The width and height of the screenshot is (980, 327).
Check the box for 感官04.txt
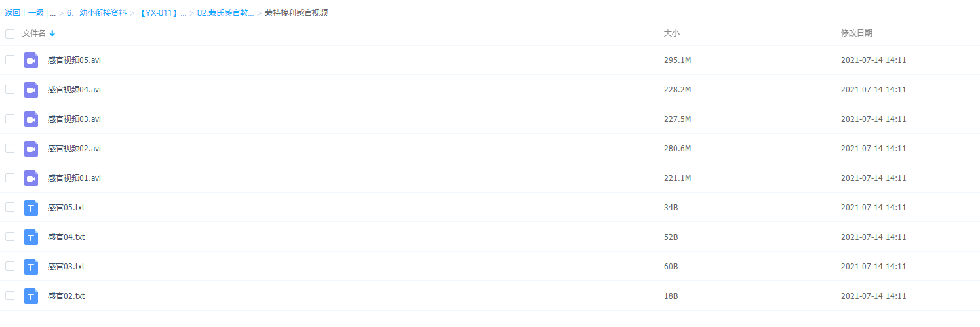(x=10, y=237)
